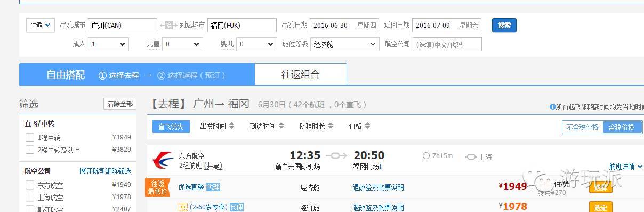Viewport: 644px width, 212px height.
Task: Click the 优选套餐 package text
Action: pos(191,187)
